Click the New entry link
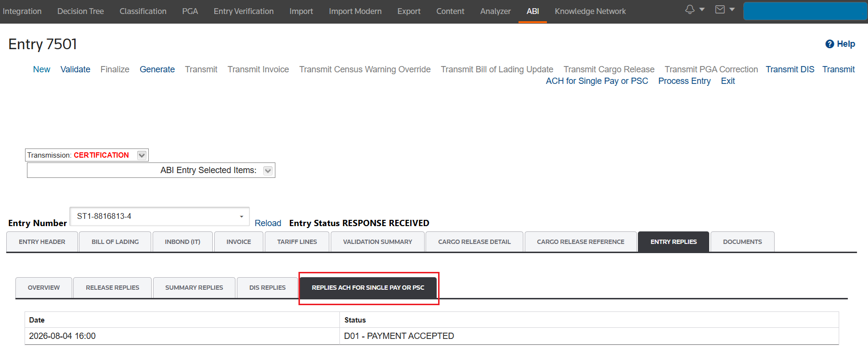The image size is (868, 350). tap(41, 69)
